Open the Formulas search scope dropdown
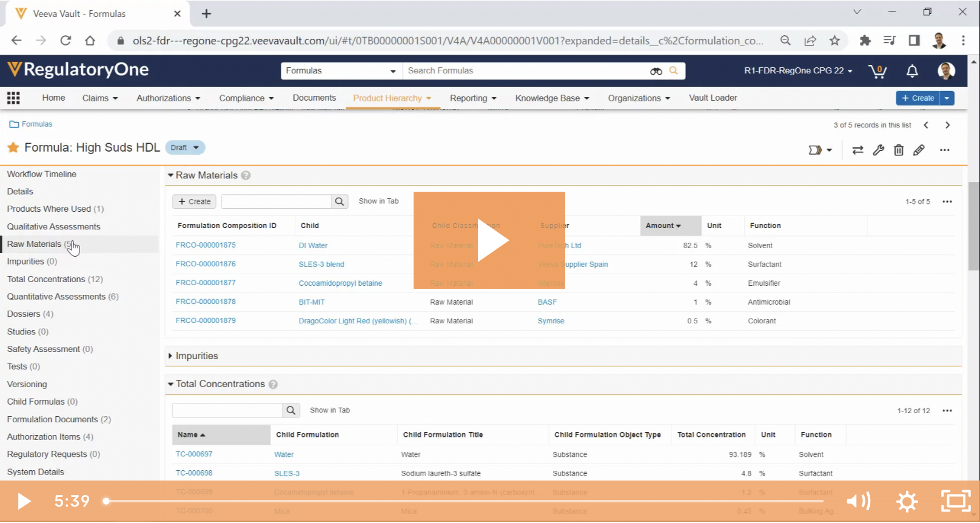This screenshot has width=980, height=523. 341,71
